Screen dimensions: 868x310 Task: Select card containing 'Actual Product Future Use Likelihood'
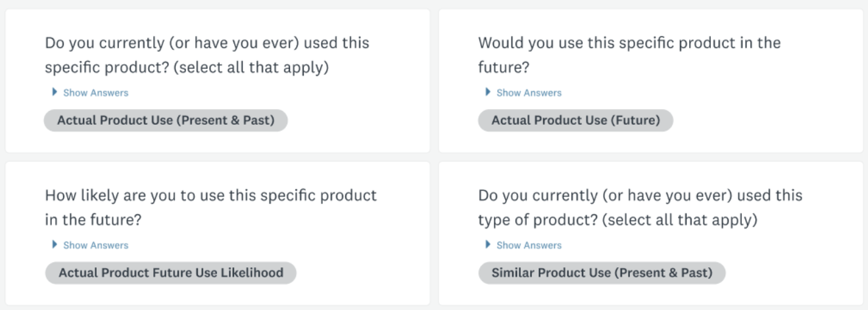tap(218, 233)
